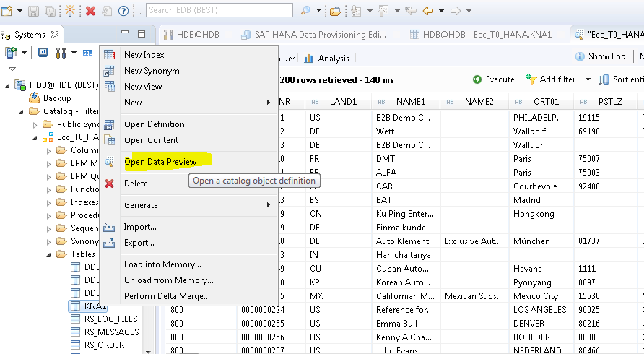Click the magnifier search icon
This screenshot has height=354, width=644.
305,11
